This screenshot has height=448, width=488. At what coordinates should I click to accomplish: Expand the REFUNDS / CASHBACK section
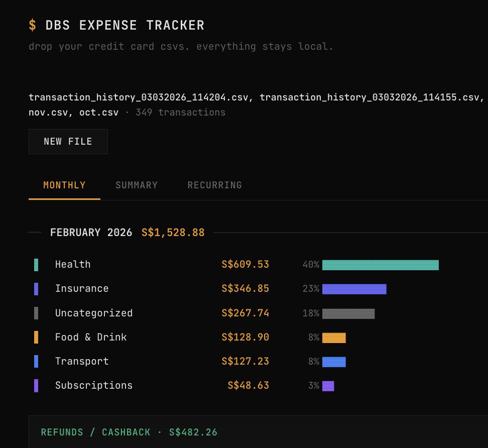[259, 432]
